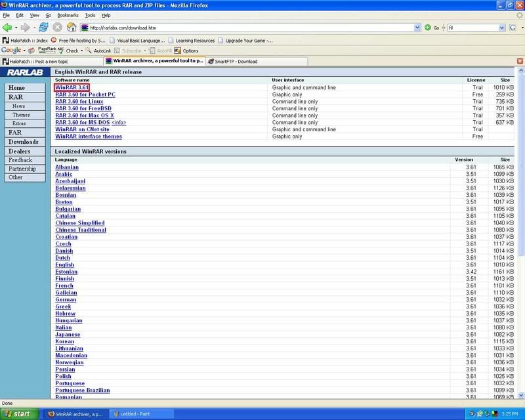Click the WinRAR archiver Firefox taskbar button

tap(76, 414)
